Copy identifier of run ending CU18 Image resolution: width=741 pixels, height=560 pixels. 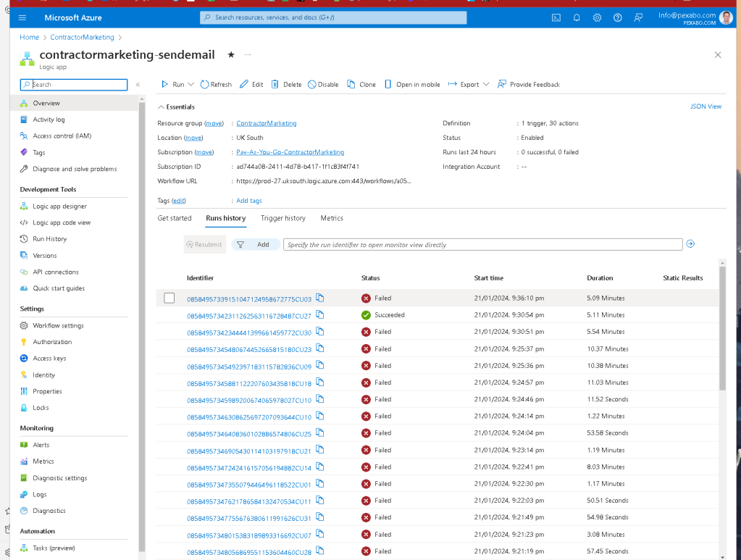coord(320,383)
